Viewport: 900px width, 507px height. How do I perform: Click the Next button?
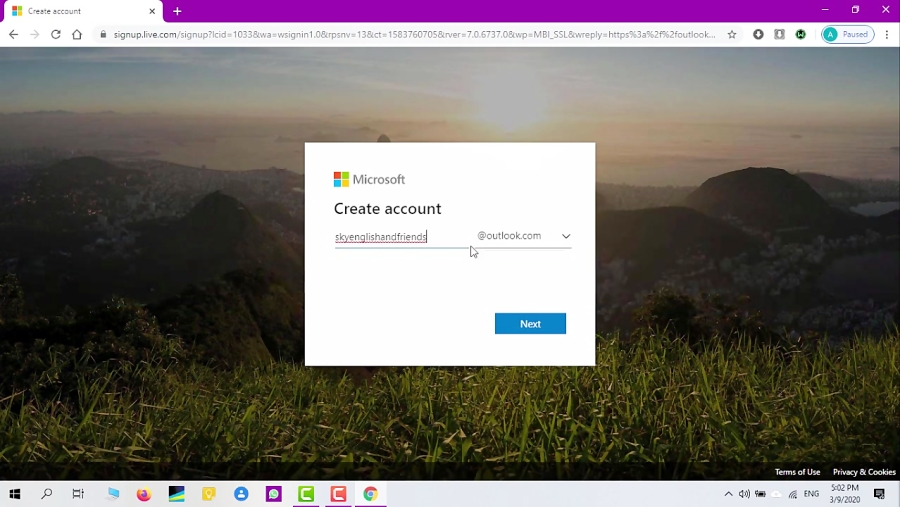530,324
